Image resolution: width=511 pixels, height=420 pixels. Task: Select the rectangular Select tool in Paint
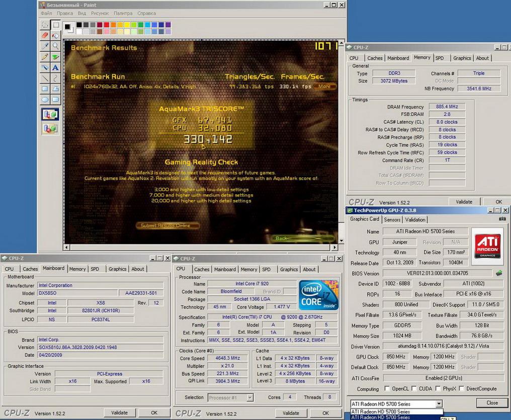(56, 25)
